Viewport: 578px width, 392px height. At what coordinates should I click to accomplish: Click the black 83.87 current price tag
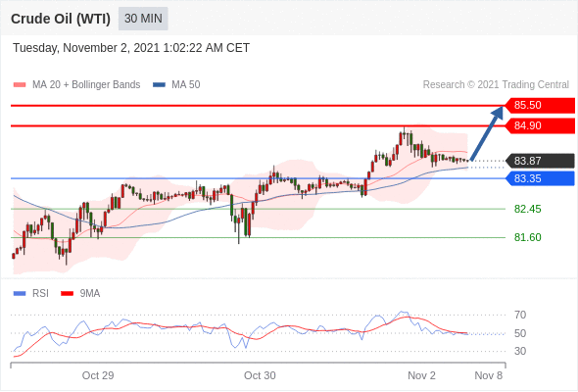click(540, 161)
